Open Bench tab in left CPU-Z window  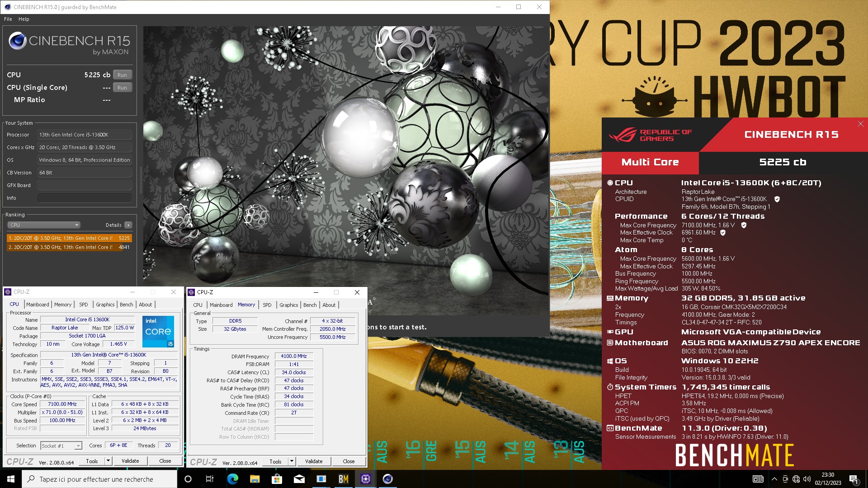coord(127,305)
